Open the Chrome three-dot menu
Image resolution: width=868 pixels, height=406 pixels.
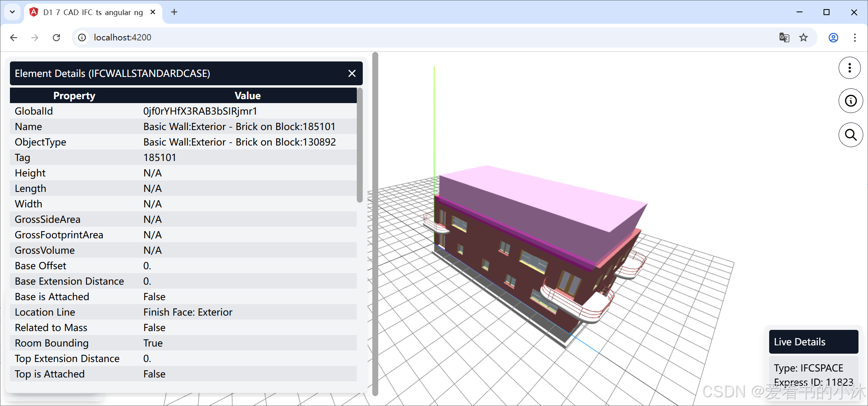coord(855,37)
